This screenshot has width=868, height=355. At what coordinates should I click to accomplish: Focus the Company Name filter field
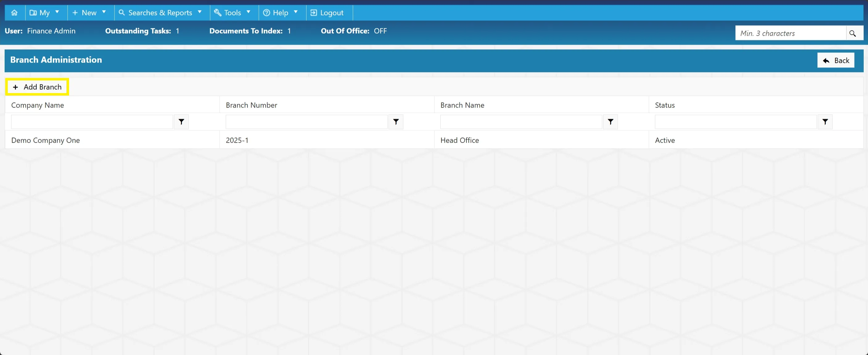point(92,122)
